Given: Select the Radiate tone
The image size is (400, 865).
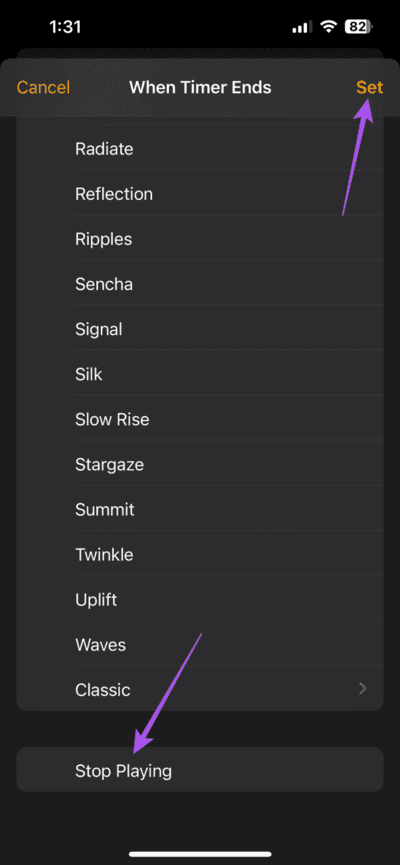Looking at the screenshot, I should [200, 149].
